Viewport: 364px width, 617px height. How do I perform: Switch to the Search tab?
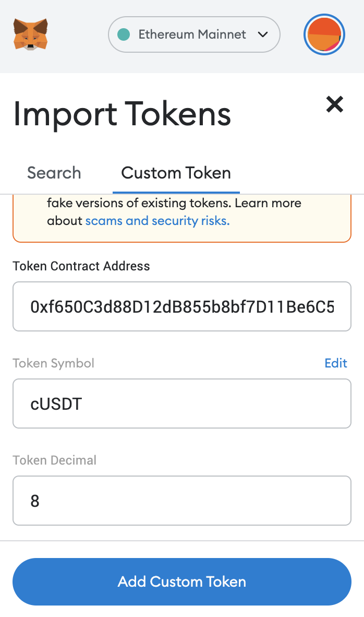tap(54, 173)
